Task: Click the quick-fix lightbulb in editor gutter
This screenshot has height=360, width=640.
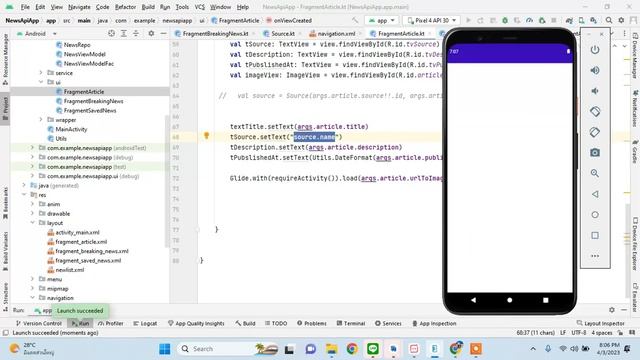Action: point(207,136)
